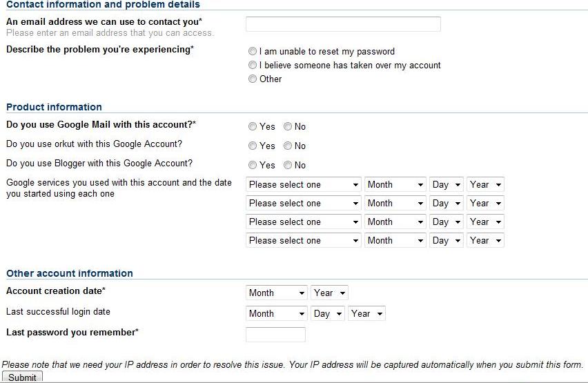Open the Year dropdown in fourth services row
The image size is (588, 383).
tap(485, 241)
